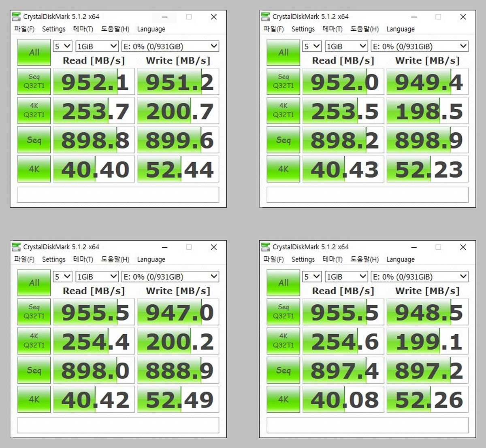Run All tests in the top-left window
The image size is (486, 448).
pyautogui.click(x=34, y=52)
